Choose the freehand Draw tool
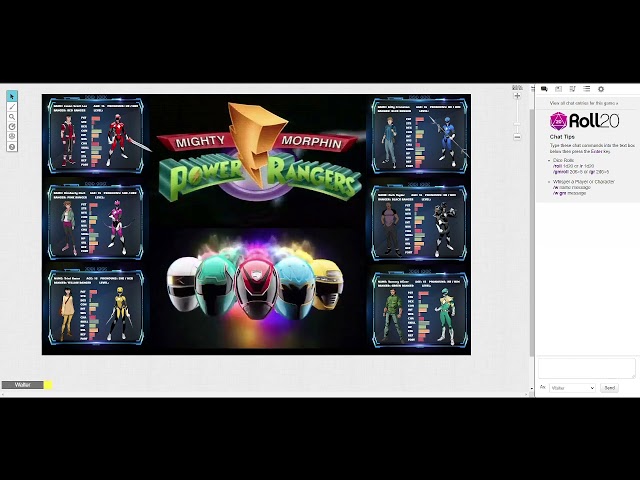Screen dimensions: 640x480 (x=12, y=107)
